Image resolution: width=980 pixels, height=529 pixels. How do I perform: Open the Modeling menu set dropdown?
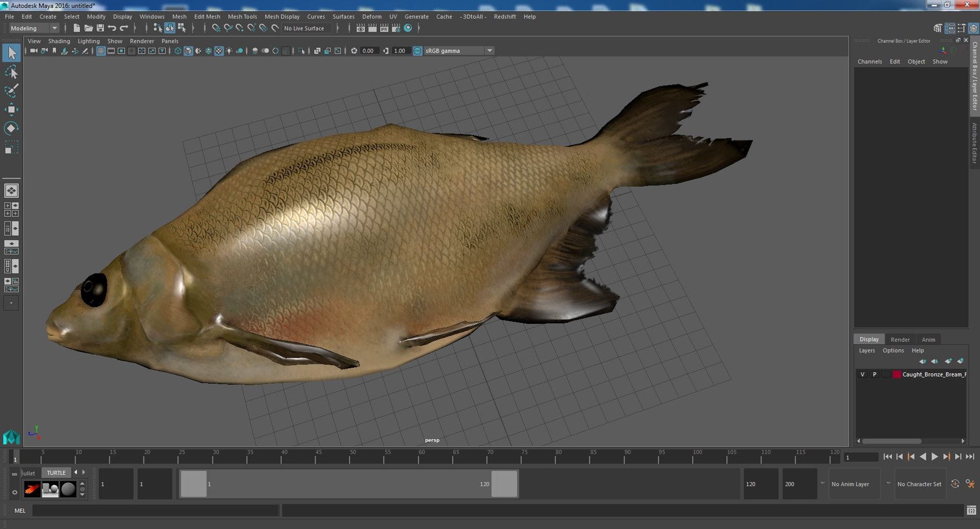(34, 28)
